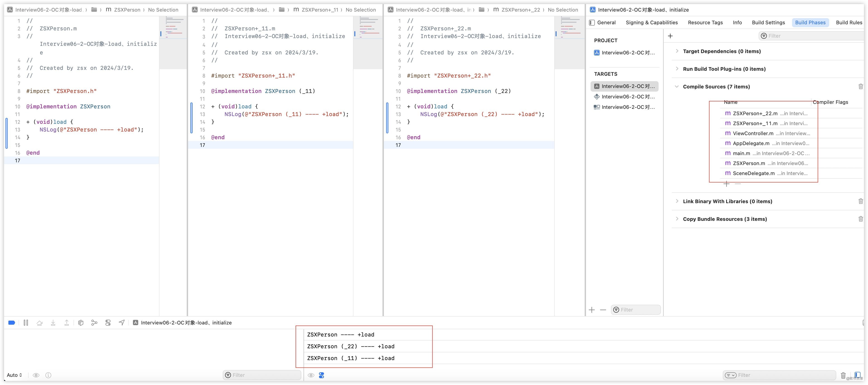Click the Environment Overrides icon
Screen dimensions: 868x385
coord(108,323)
